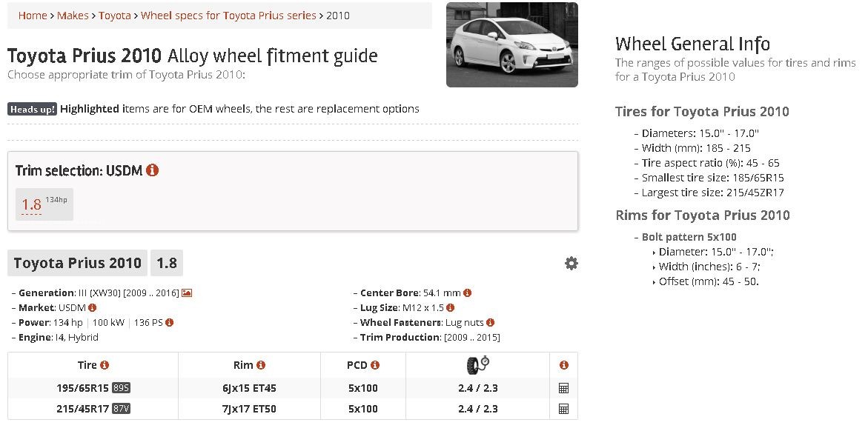Click the 89S load index badge
The image size is (868, 431).
pyautogui.click(x=122, y=388)
